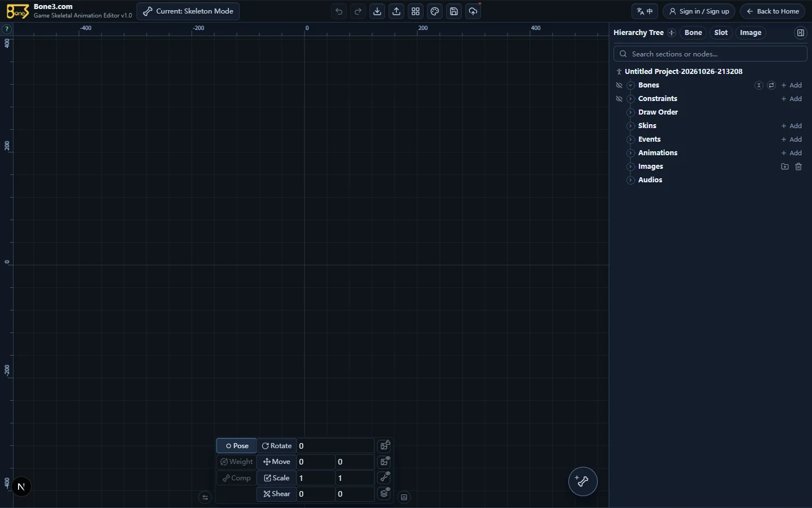Expand the Constraints section
Screen dimensions: 812x508
coord(630,99)
